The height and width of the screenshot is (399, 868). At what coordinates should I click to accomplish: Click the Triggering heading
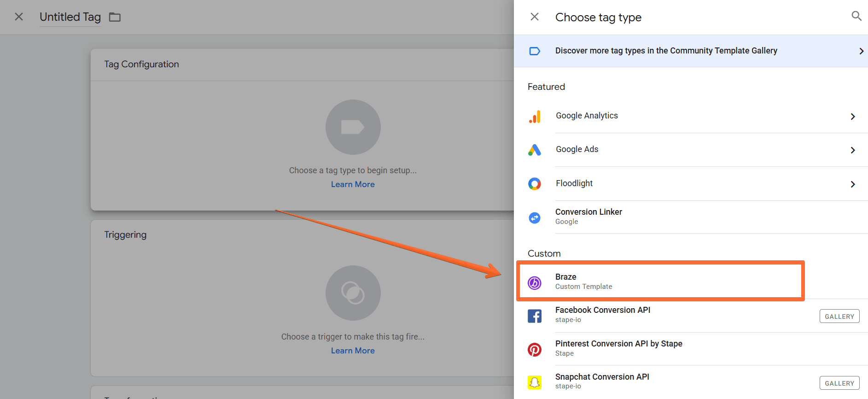[x=125, y=235]
